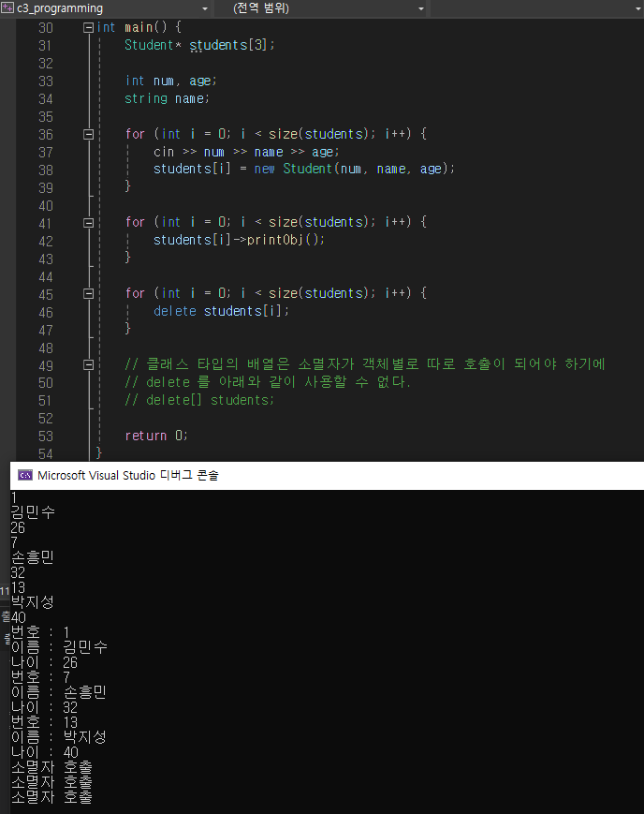Screen dimensions: 644x814
Task: Click the for loop header on line 36
Action: tap(276, 134)
